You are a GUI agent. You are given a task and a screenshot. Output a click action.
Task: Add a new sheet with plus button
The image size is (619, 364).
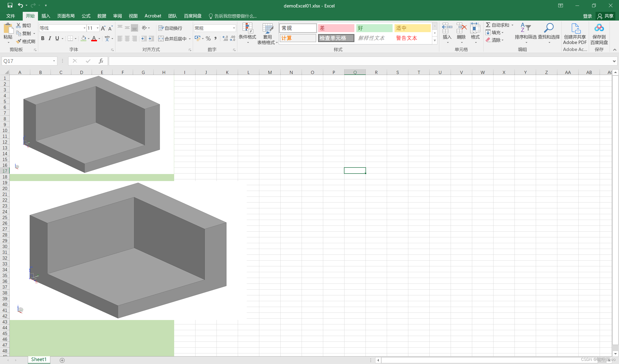62,360
